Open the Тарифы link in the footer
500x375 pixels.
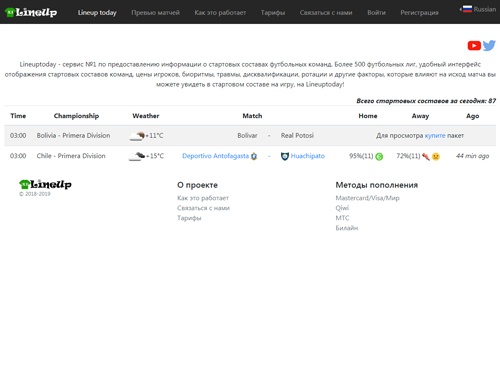click(x=189, y=218)
